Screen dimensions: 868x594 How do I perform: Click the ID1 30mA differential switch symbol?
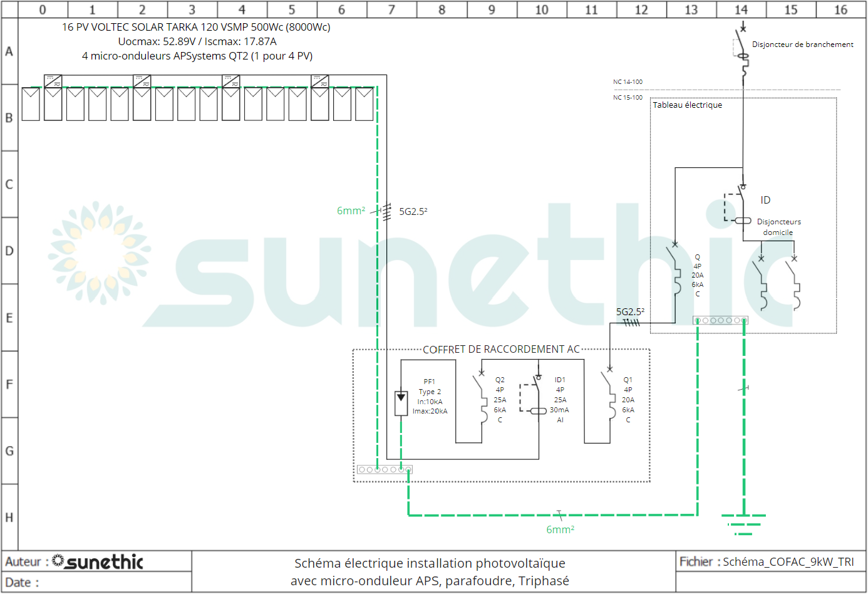click(x=537, y=398)
